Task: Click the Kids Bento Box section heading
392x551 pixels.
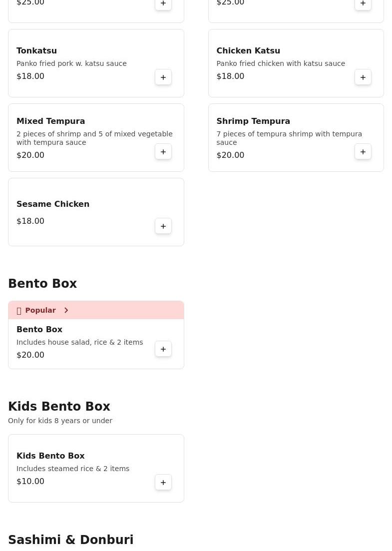Action: (59, 407)
